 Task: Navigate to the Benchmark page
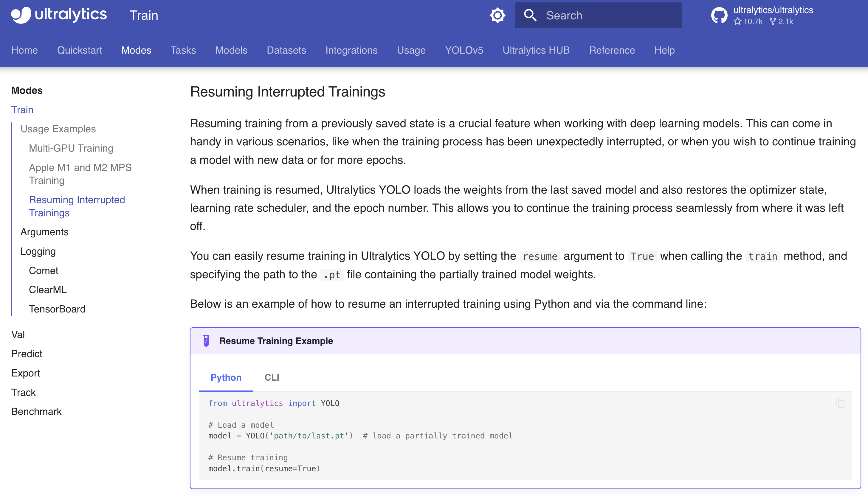pos(36,411)
